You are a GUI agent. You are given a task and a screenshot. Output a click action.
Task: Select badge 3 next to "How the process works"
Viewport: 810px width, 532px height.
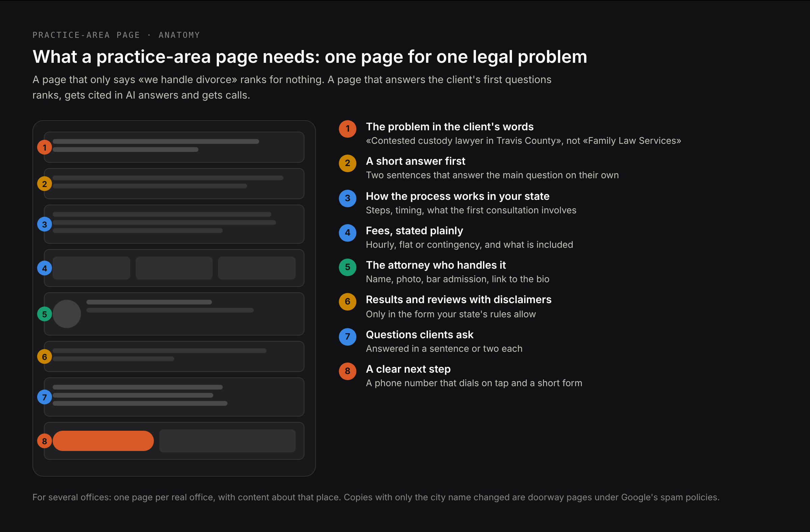pos(348,198)
